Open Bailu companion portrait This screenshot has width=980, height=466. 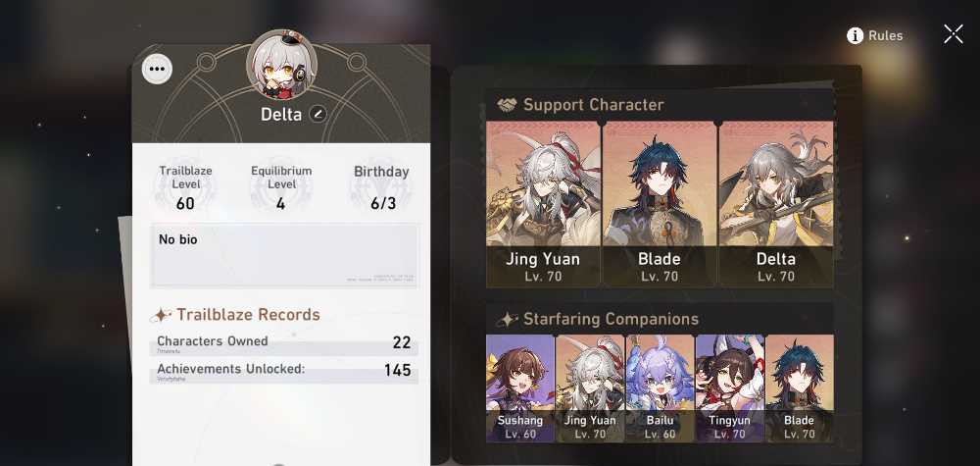(660, 388)
